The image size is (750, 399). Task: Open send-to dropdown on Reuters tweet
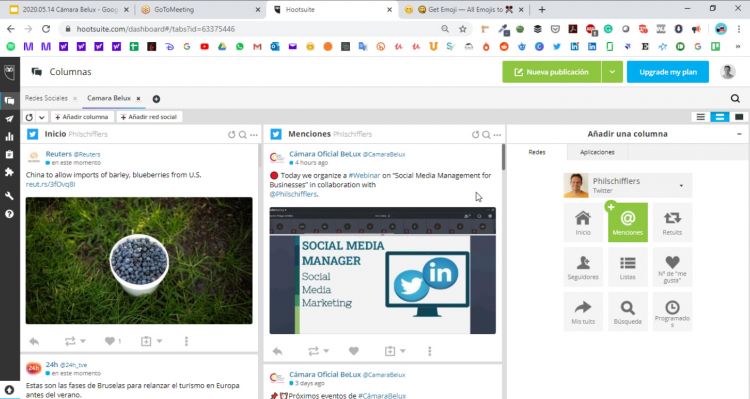tap(159, 341)
